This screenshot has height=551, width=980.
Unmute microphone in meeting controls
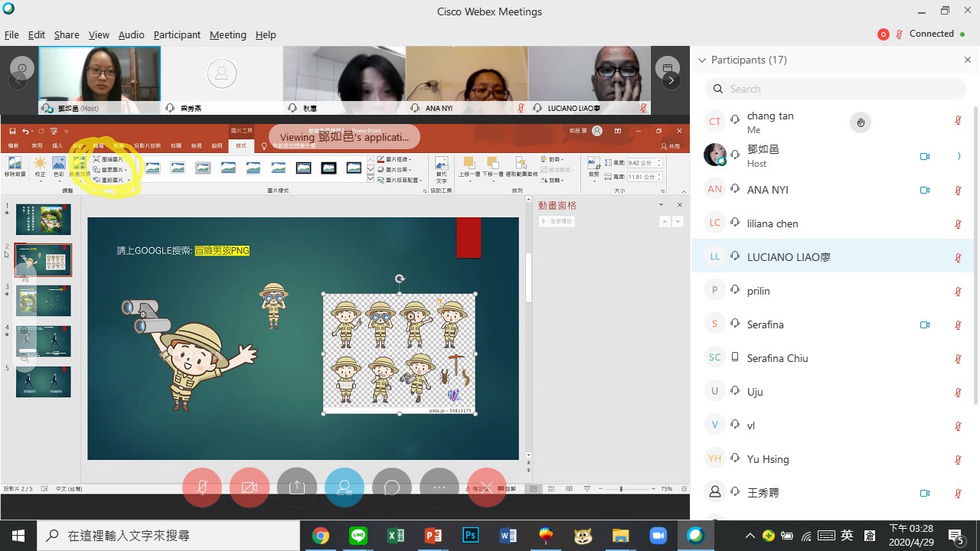[202, 487]
